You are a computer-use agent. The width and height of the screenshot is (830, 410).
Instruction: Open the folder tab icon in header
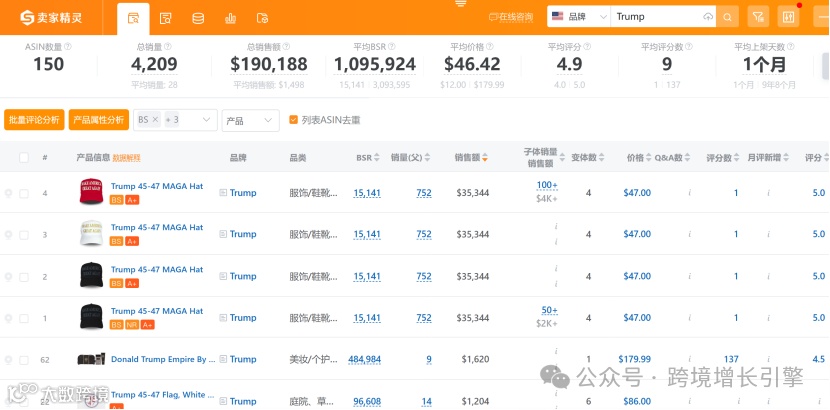point(262,19)
